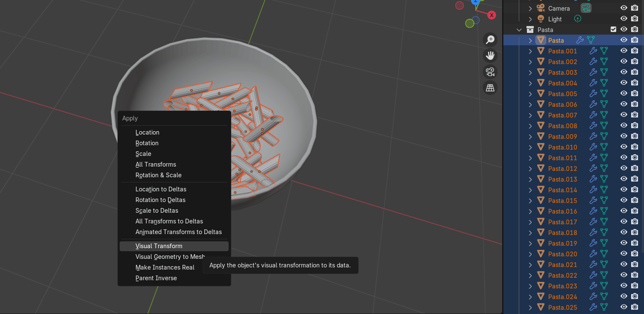Screen dimensions: 644x314
Task: Click the pan view hand icon
Action: pos(490,56)
